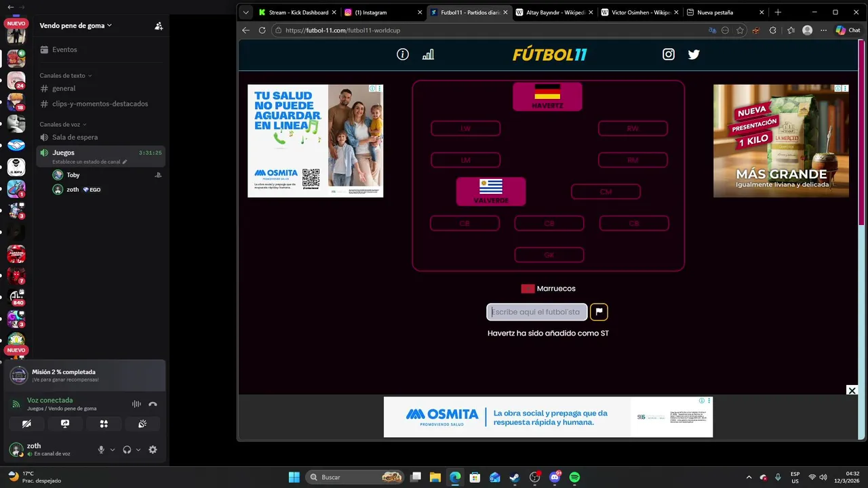The width and height of the screenshot is (868, 488).
Task: Open browser extensions puzzle icon
Action: tap(773, 30)
